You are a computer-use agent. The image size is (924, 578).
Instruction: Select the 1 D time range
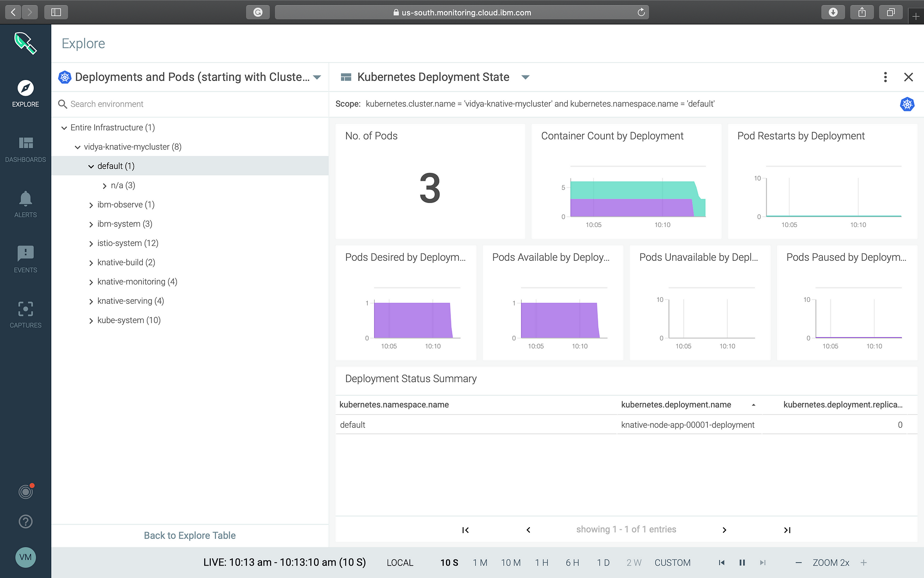[603, 563]
